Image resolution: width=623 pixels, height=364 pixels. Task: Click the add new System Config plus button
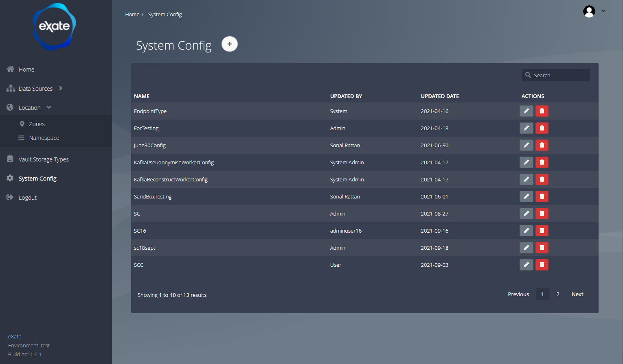[x=230, y=44]
